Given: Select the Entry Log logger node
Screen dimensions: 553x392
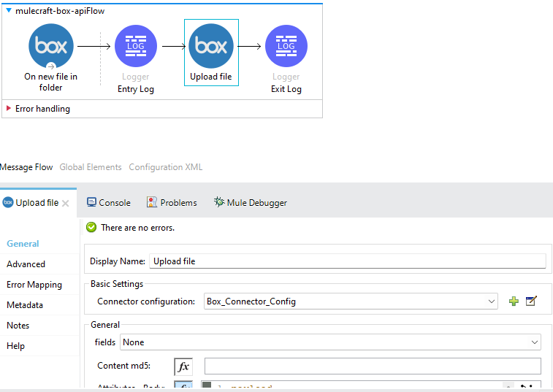Looking at the screenshot, I should tap(136, 46).
